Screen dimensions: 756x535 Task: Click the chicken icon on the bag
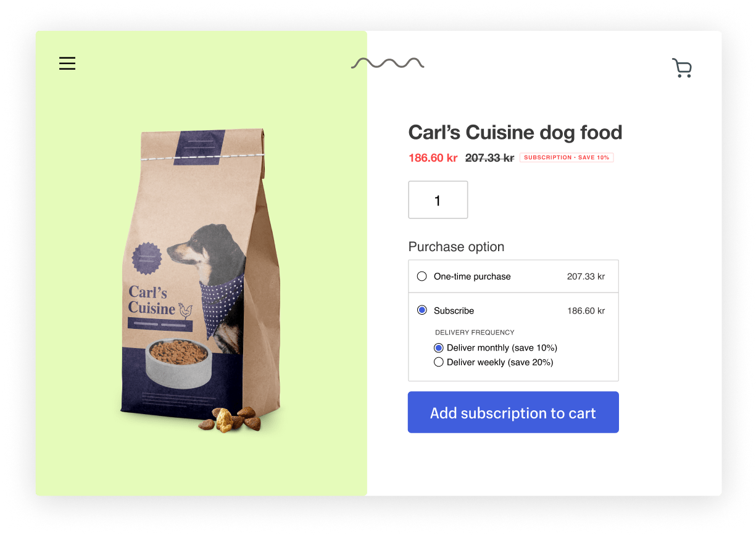tap(185, 310)
